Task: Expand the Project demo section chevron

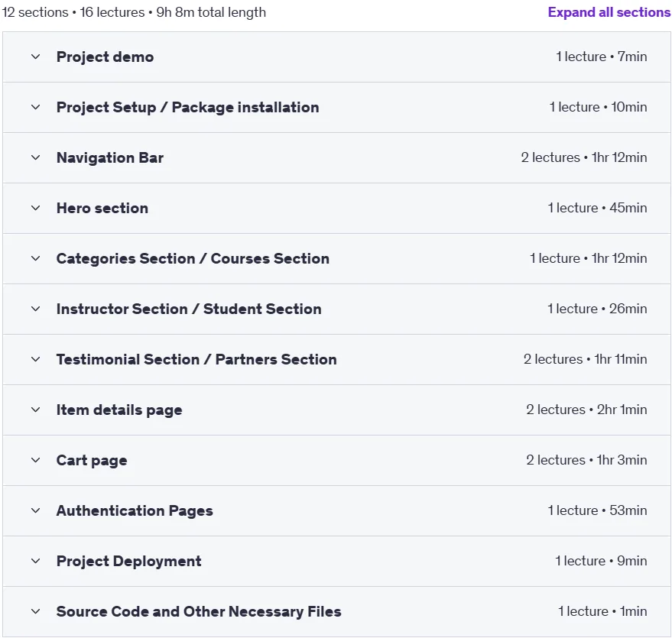Action: pyautogui.click(x=36, y=57)
